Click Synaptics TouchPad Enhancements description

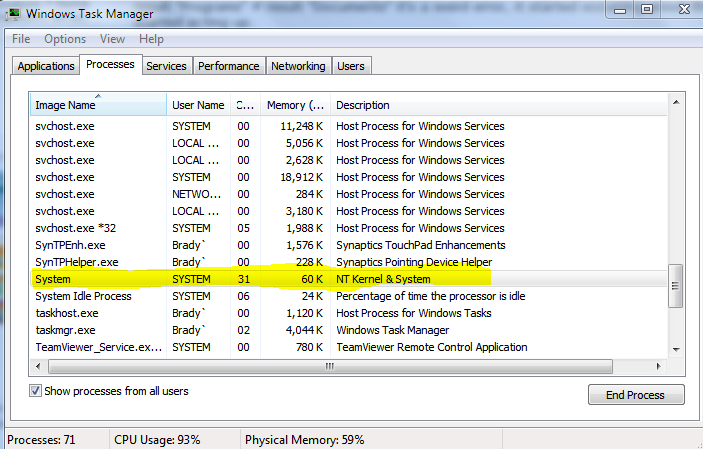[x=421, y=245]
